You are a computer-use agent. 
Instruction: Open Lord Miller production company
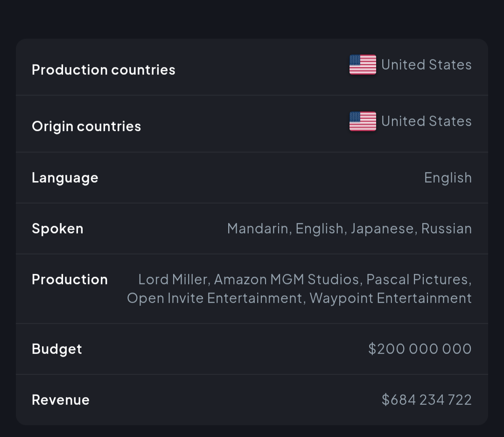tap(173, 280)
